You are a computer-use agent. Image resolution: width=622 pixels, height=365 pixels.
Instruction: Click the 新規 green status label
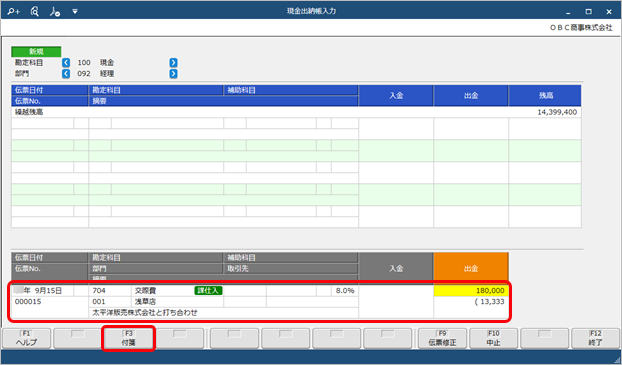point(36,52)
